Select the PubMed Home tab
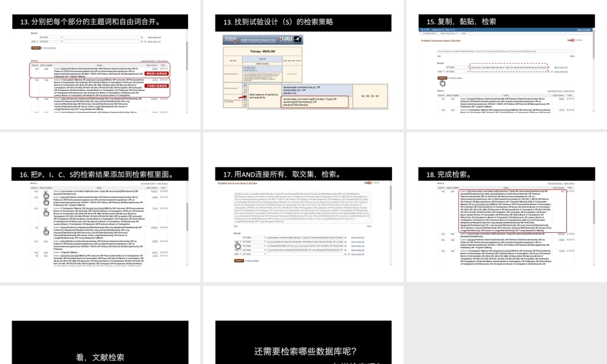 (x=429, y=33)
